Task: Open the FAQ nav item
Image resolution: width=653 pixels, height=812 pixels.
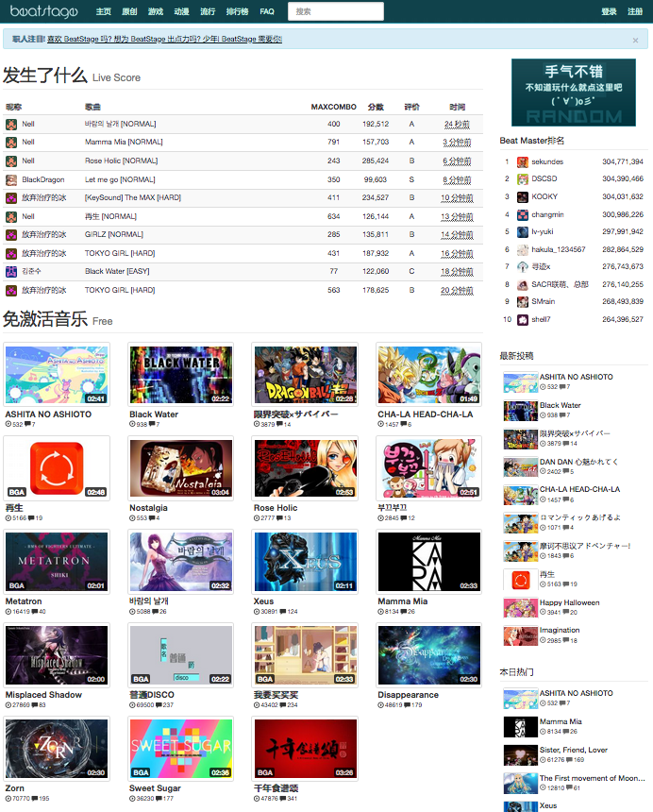Action: [x=267, y=11]
